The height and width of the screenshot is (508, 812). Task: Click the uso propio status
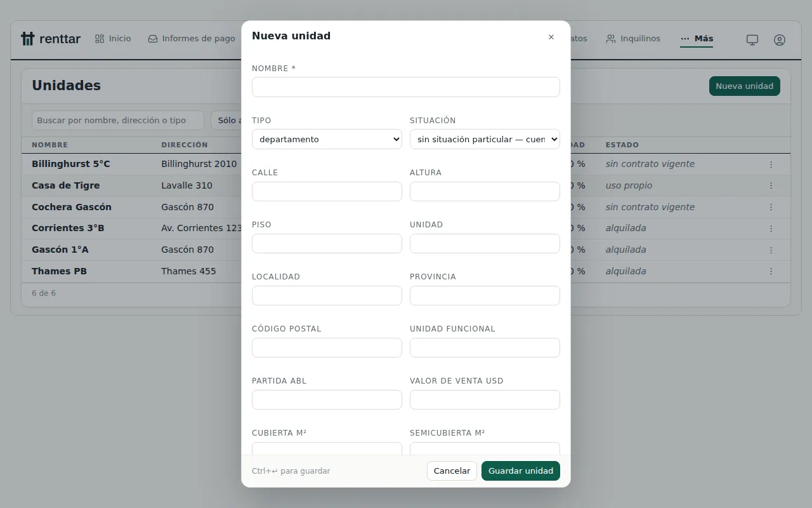[629, 185]
